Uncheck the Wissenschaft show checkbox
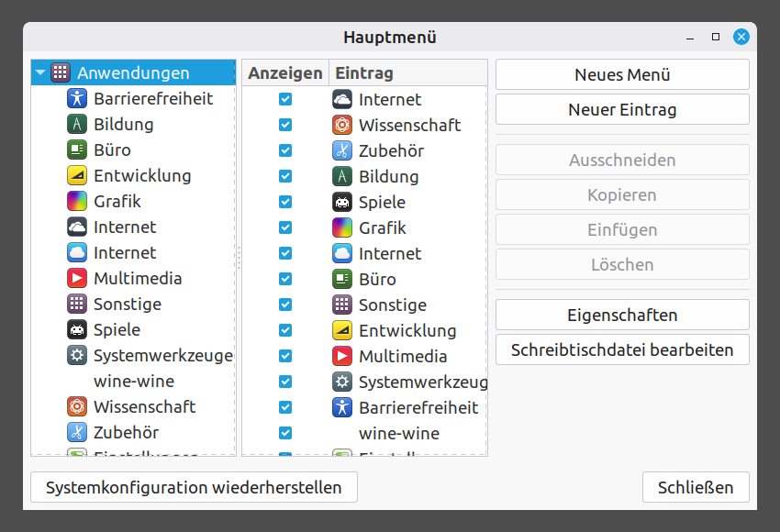This screenshot has width=780, height=532. tap(285, 126)
